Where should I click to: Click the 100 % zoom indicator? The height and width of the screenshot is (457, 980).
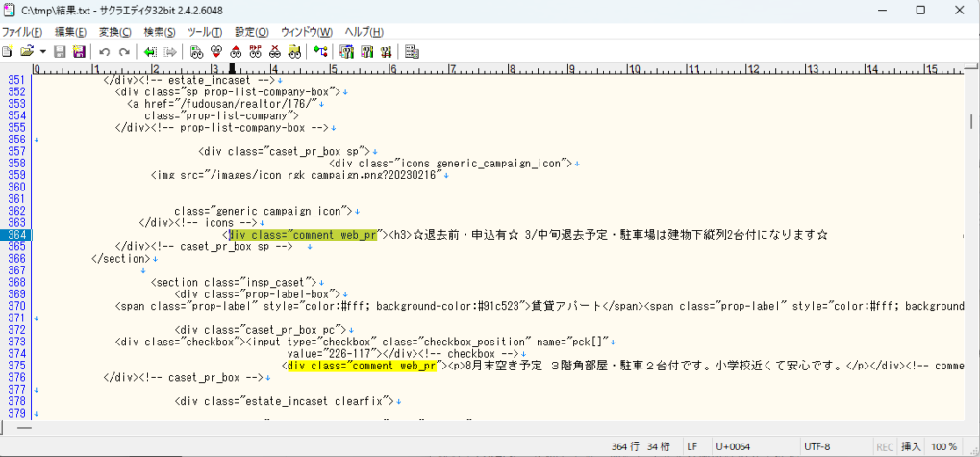[x=944, y=447]
